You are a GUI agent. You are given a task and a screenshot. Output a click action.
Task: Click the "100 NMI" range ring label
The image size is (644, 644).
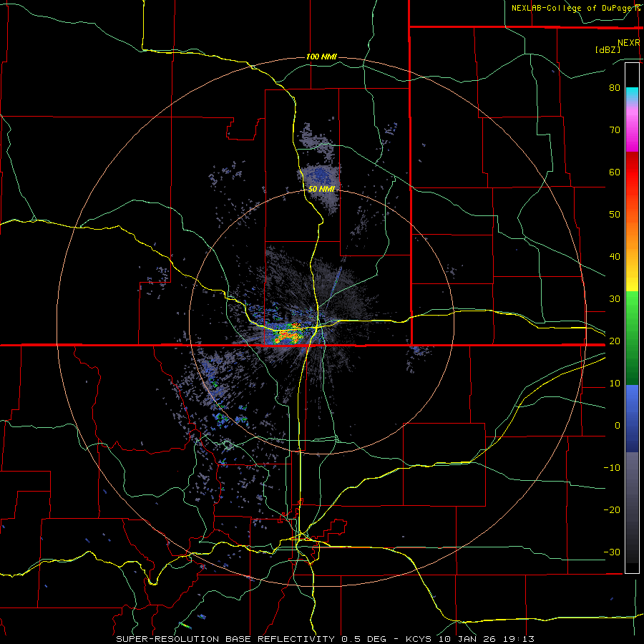321,57
